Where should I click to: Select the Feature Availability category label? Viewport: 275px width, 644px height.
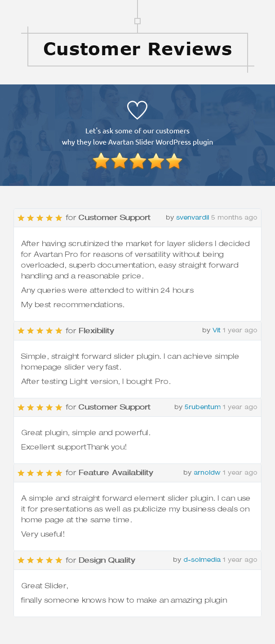pos(116,472)
